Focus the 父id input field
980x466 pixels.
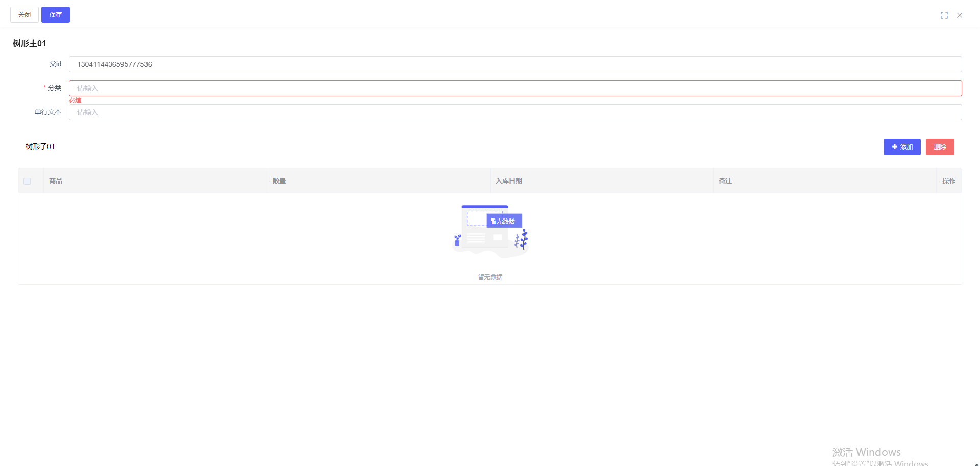click(x=514, y=64)
